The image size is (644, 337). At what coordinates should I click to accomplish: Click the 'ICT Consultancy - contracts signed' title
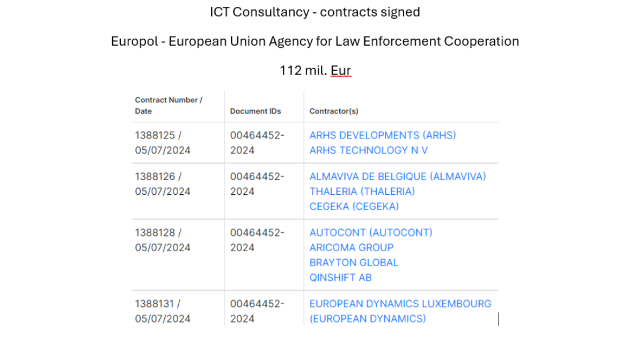315,12
